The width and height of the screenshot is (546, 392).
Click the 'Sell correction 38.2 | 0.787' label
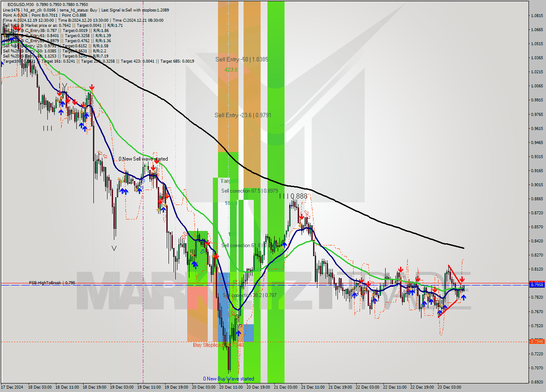tap(250, 295)
